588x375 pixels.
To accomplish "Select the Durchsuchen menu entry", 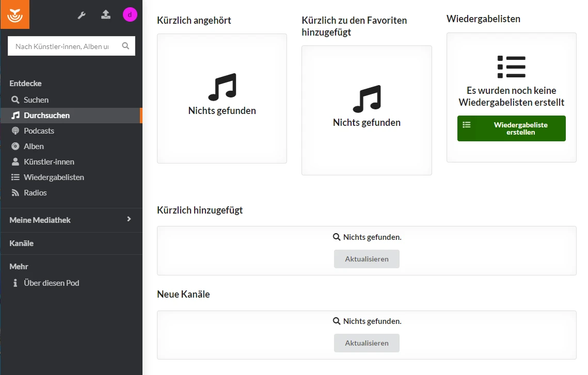I will coord(46,116).
